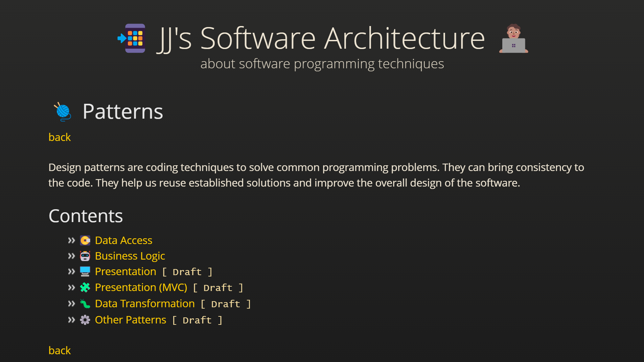The width and height of the screenshot is (644, 362).
Task: Click the worm icon beside Data Transformation
Action: (x=85, y=304)
